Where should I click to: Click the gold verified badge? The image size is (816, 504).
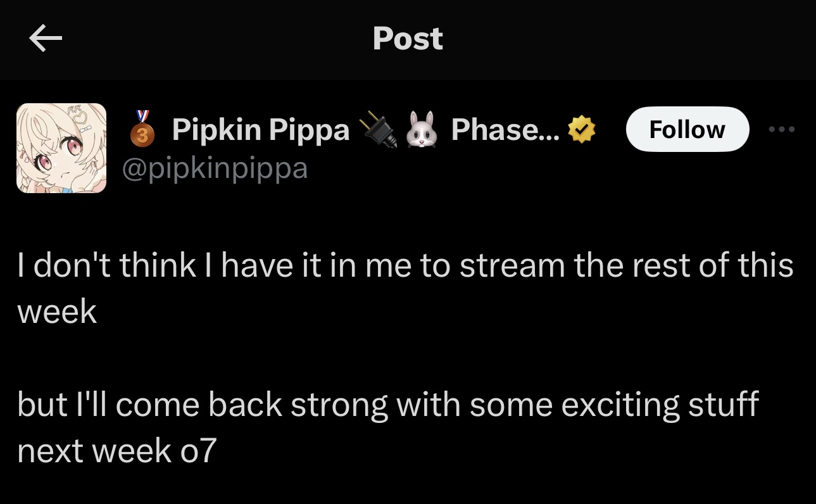coord(582,130)
